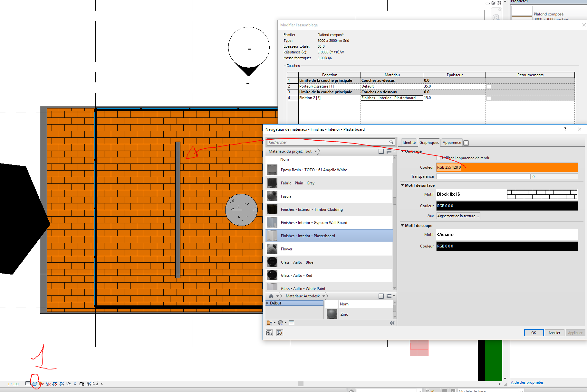587x392 pixels.
Task: Collapse the Motif de coupe section
Action: [402, 225]
